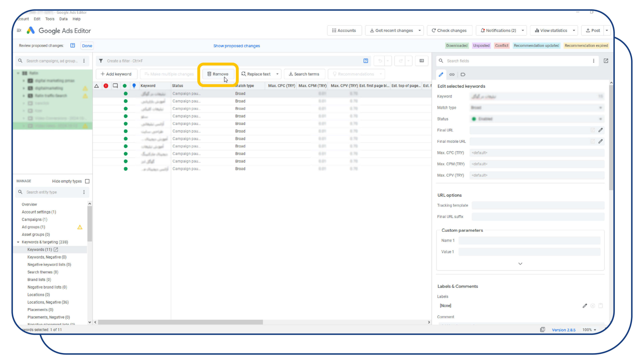Open the Notifications dropdown arrow
Viewport: 644px width, 364px height.
pos(523,30)
